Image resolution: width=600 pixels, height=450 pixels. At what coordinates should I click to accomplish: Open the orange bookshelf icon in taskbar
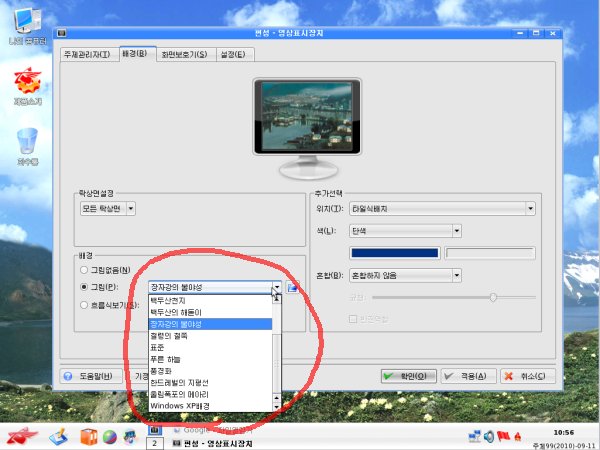(88, 436)
